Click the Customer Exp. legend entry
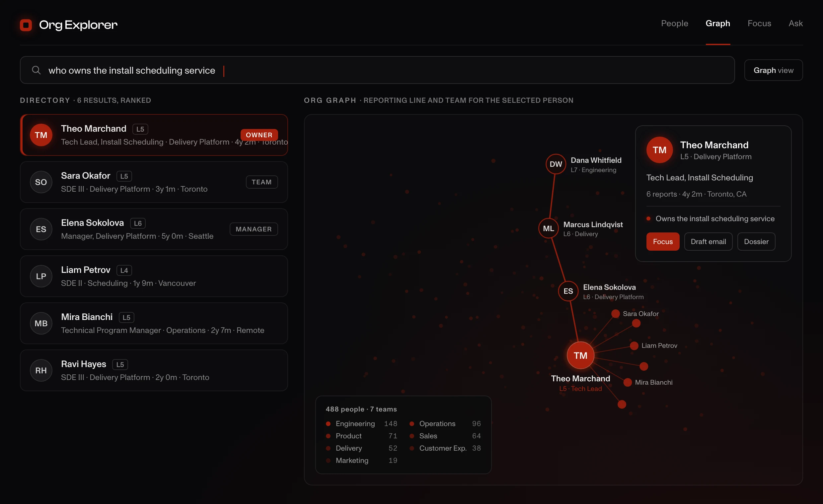The height and width of the screenshot is (504, 823). point(445,448)
